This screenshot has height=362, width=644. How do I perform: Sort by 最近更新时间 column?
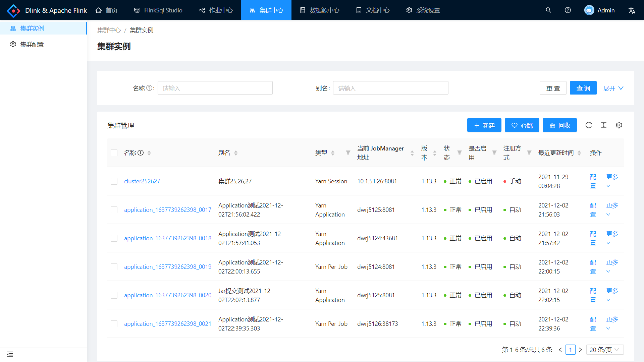point(579,153)
